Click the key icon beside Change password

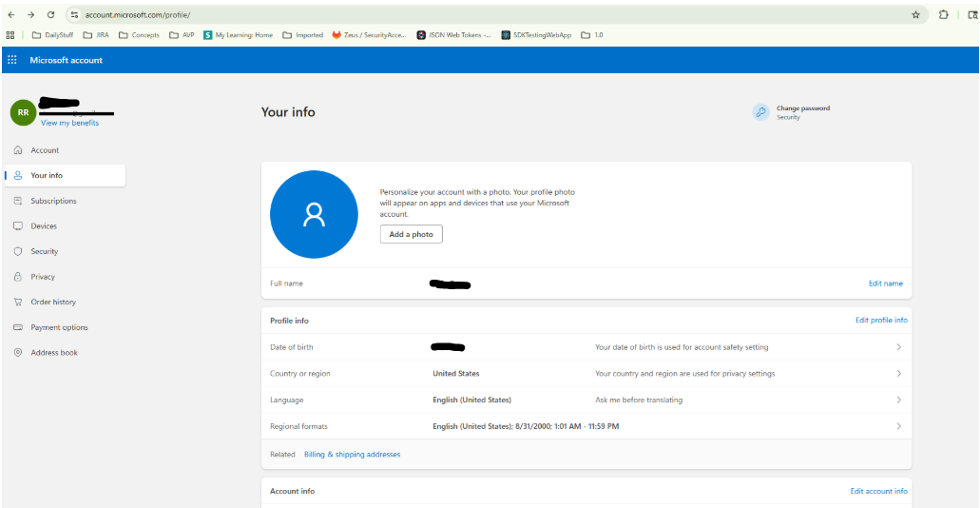760,112
